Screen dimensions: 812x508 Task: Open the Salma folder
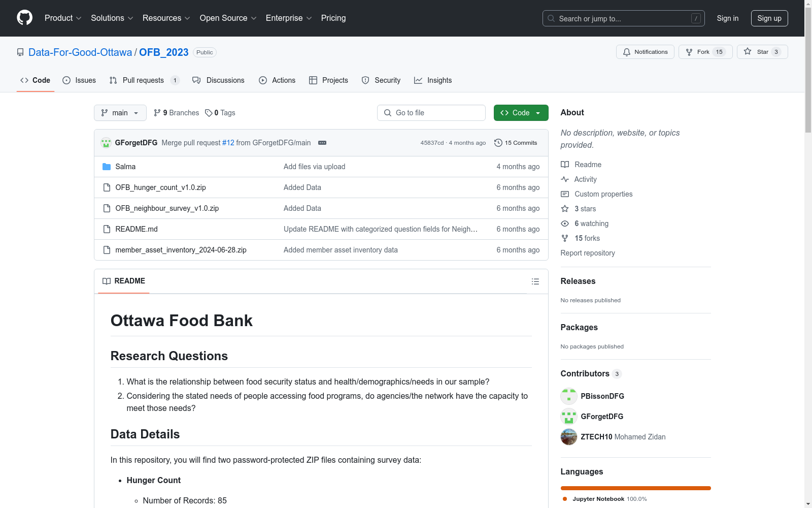tap(125, 167)
